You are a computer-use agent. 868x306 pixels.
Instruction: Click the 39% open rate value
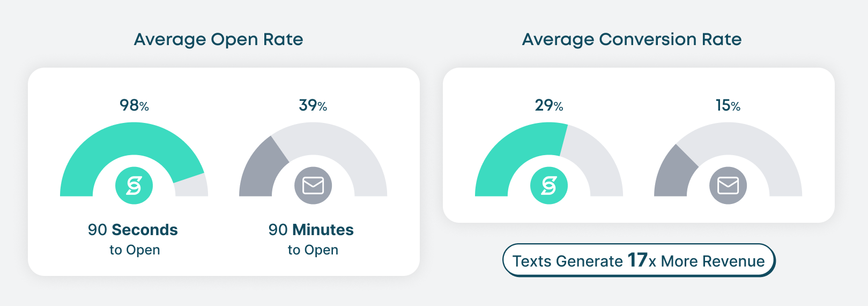click(313, 105)
